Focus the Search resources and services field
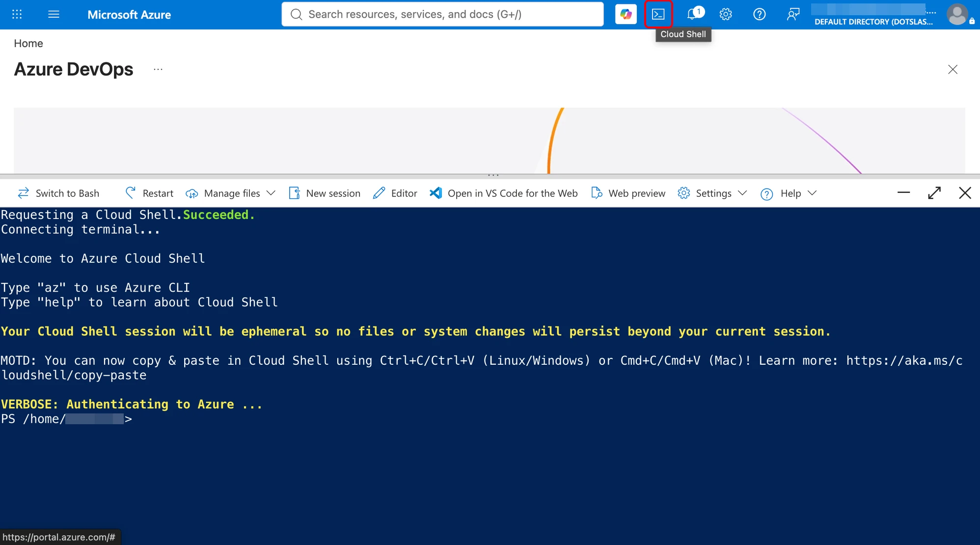Image resolution: width=980 pixels, height=545 pixels. 442,14
